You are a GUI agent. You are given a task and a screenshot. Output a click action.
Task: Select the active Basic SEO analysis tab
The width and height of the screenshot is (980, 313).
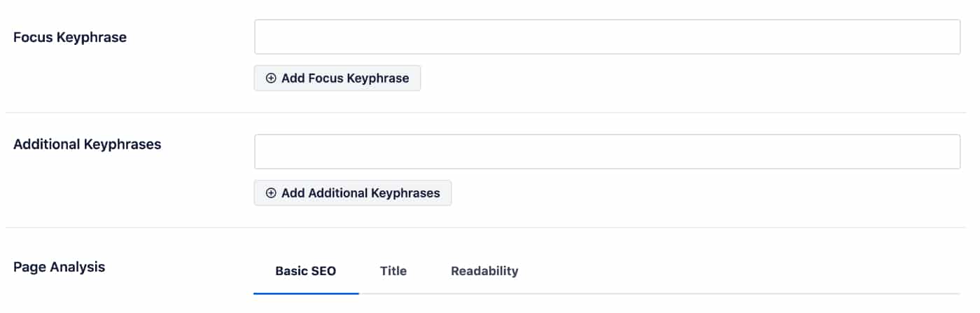[306, 271]
